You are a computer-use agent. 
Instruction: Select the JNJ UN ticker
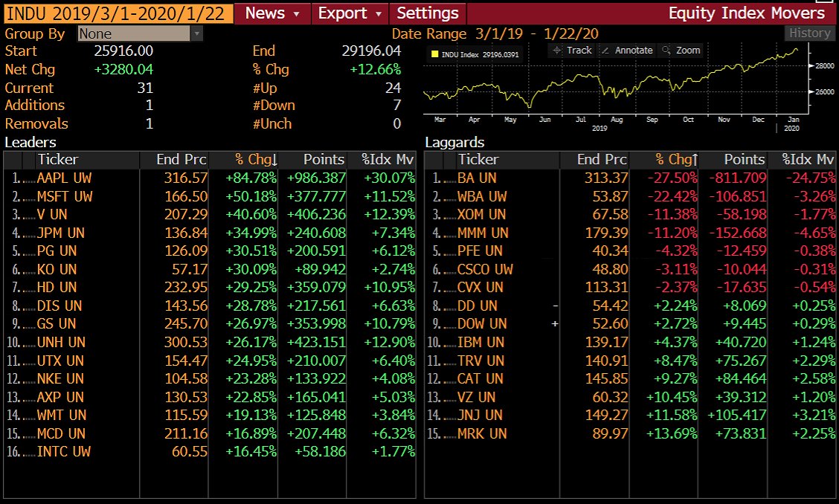[x=480, y=416]
